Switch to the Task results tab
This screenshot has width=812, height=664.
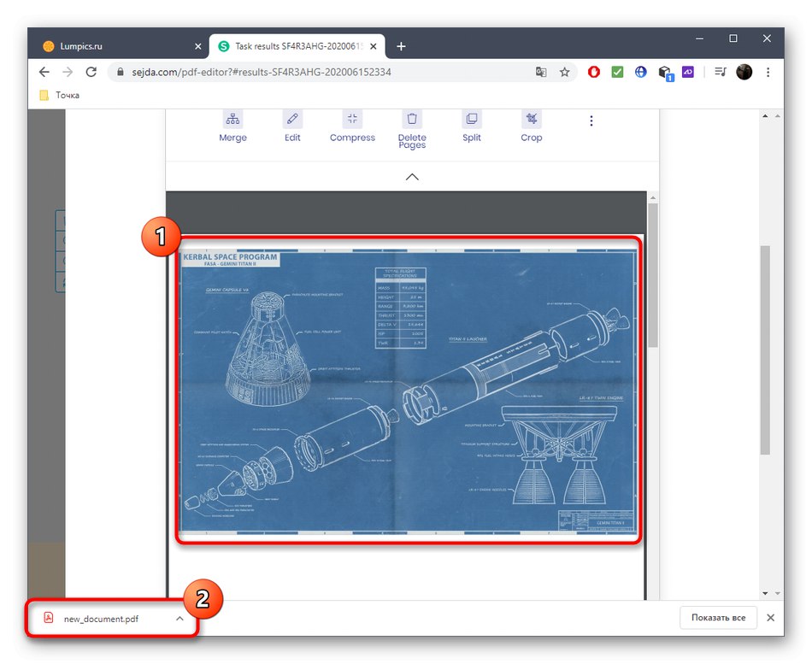point(291,45)
